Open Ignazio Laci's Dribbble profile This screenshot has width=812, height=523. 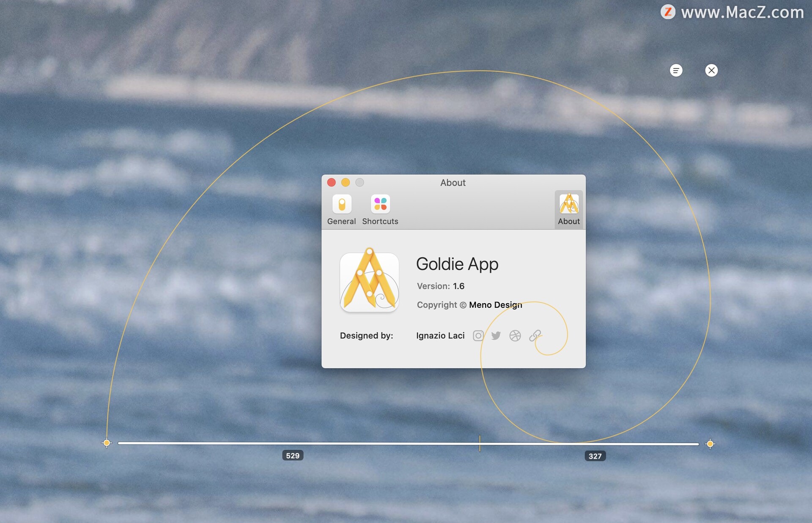pos(514,335)
